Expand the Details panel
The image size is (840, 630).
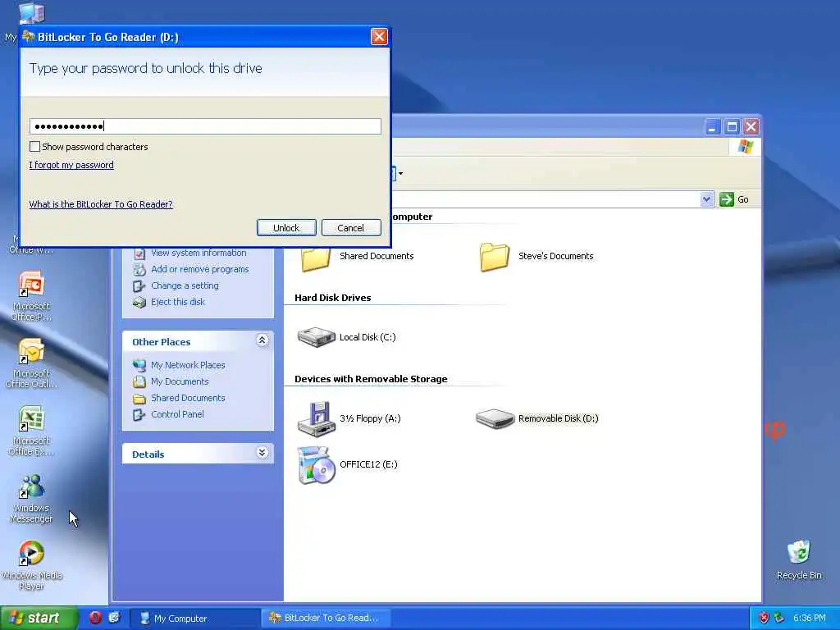pyautogui.click(x=262, y=453)
